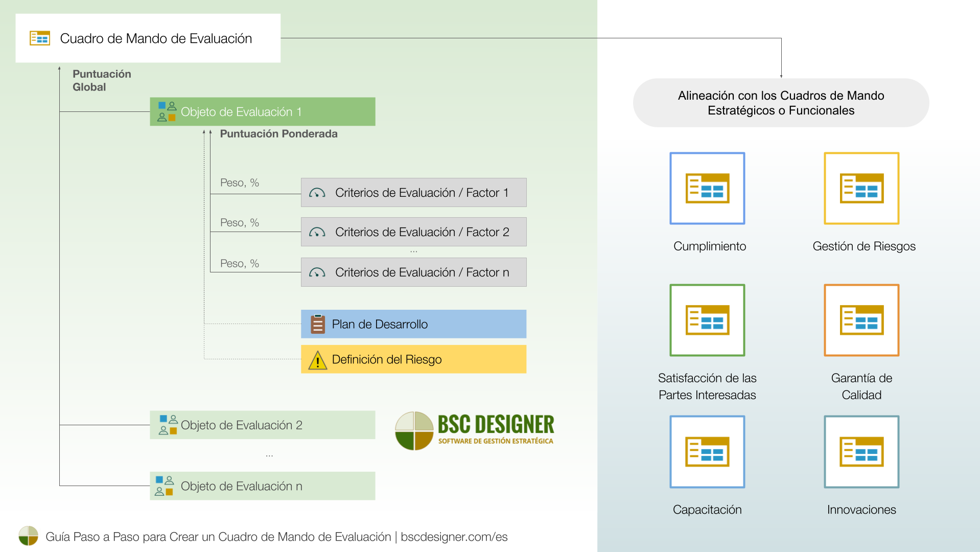Image resolution: width=980 pixels, height=552 pixels.
Task: Click the Garantía de Calidad label
Action: click(861, 386)
